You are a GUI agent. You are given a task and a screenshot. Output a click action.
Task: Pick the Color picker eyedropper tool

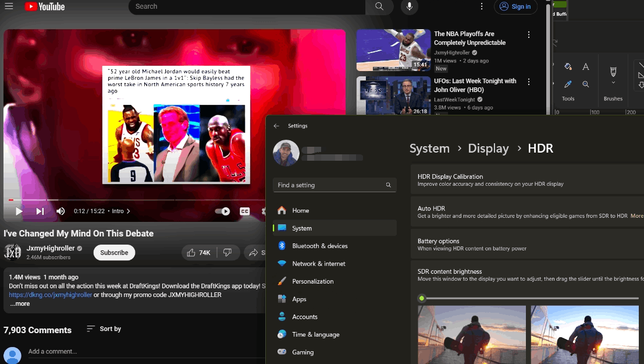click(x=568, y=84)
